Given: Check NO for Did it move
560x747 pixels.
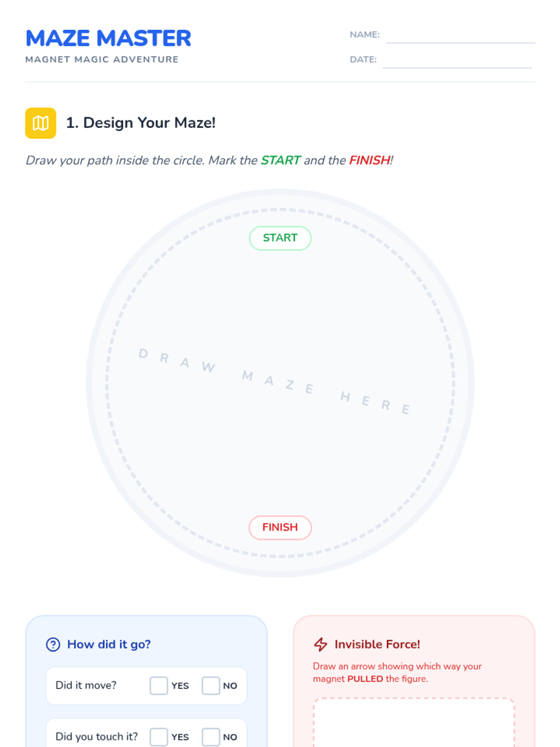Looking at the screenshot, I should tap(211, 685).
